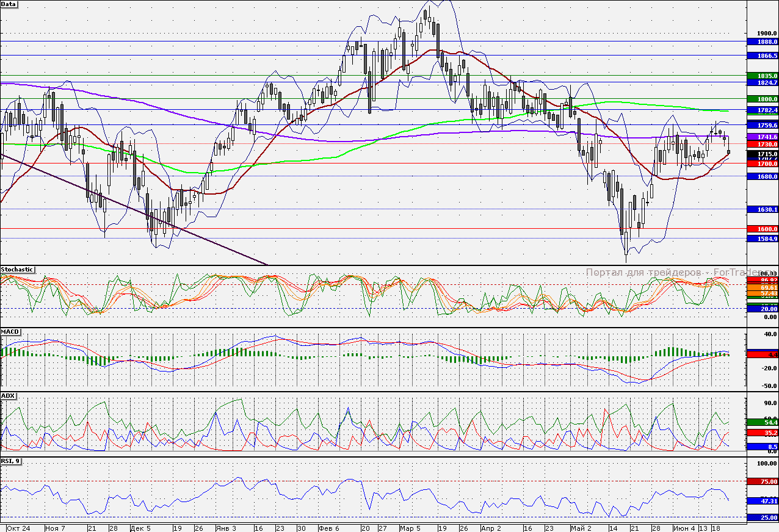Select the ADX indicator panel label
The image size is (779, 532).
click(x=9, y=396)
